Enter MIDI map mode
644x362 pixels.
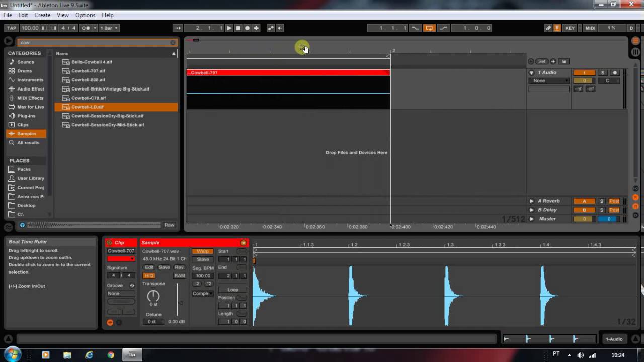pos(591,28)
